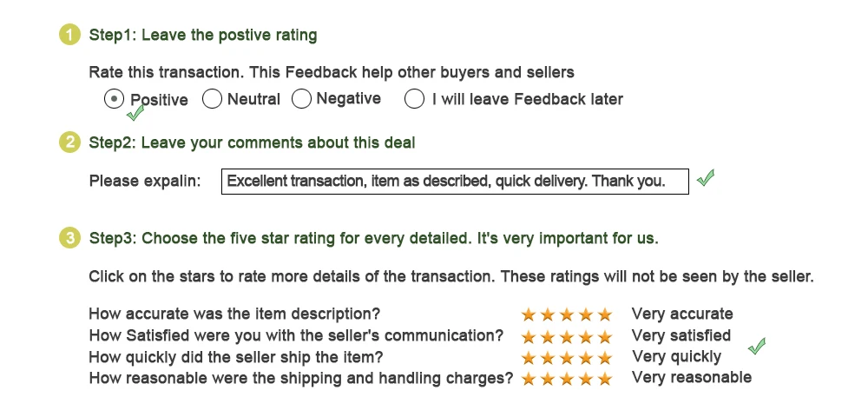Image resolution: width=868 pixels, height=417 pixels.
Task: Rate shipping charges with five stars
Action: point(605,379)
